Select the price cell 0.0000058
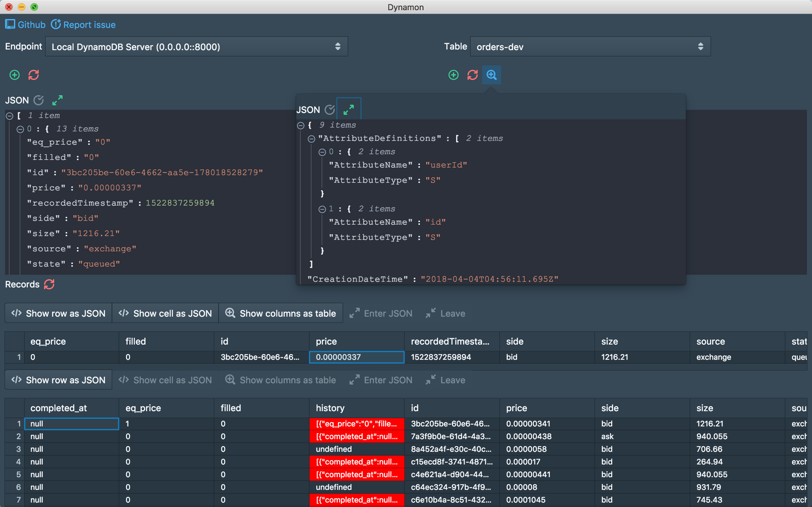Image resolution: width=812 pixels, height=507 pixels. click(547, 449)
